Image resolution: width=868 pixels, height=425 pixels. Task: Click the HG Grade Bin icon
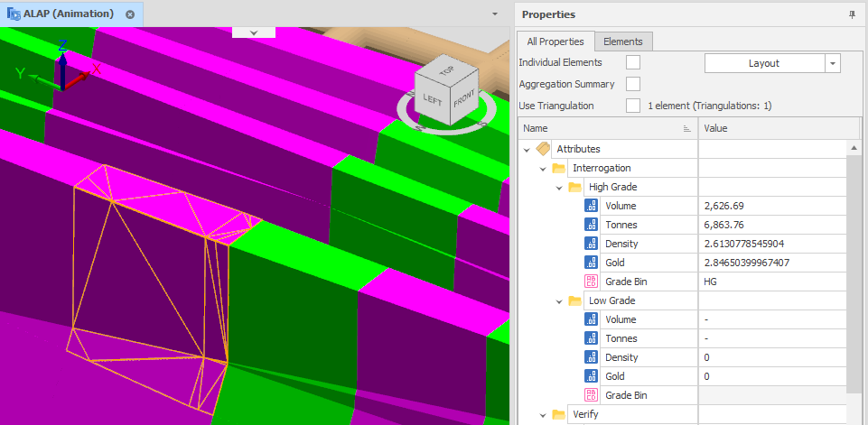click(x=592, y=282)
